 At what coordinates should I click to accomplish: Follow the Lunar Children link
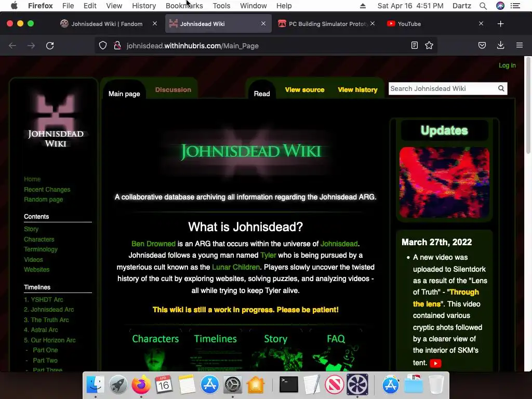tap(236, 267)
